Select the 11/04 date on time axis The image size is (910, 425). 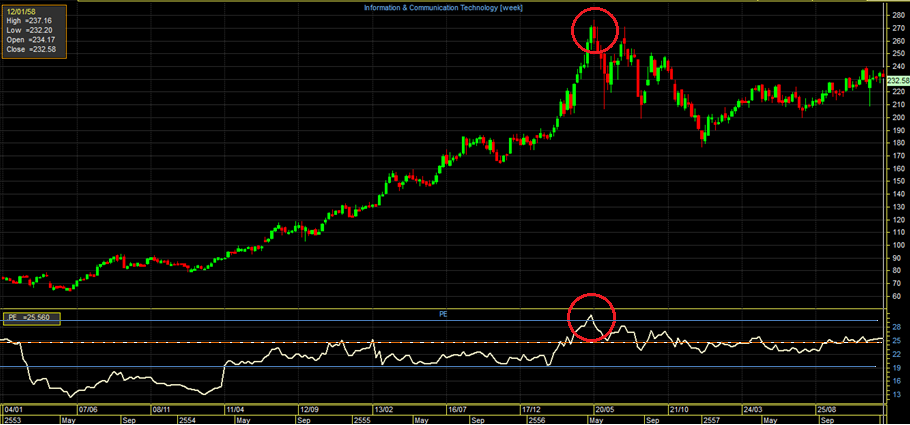pos(237,409)
